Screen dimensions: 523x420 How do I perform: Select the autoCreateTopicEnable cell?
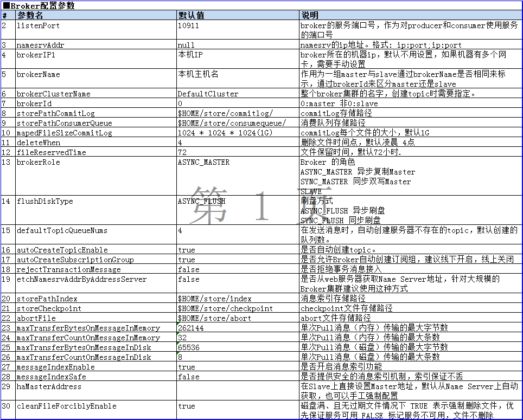96,249
